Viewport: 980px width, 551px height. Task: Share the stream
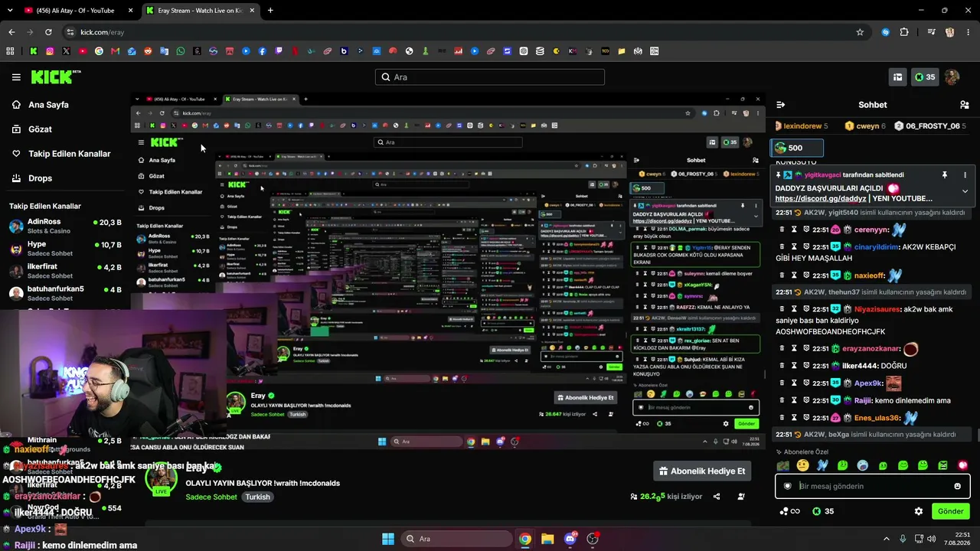(717, 497)
